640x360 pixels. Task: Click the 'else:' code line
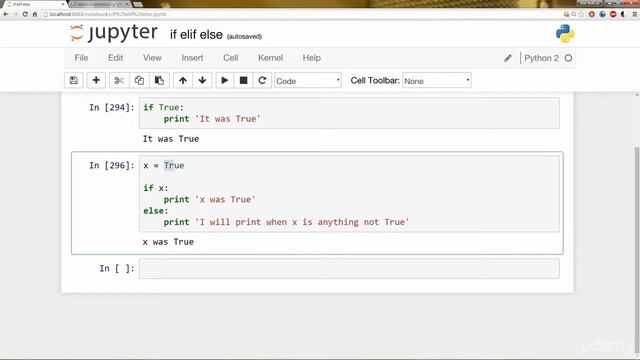point(156,211)
